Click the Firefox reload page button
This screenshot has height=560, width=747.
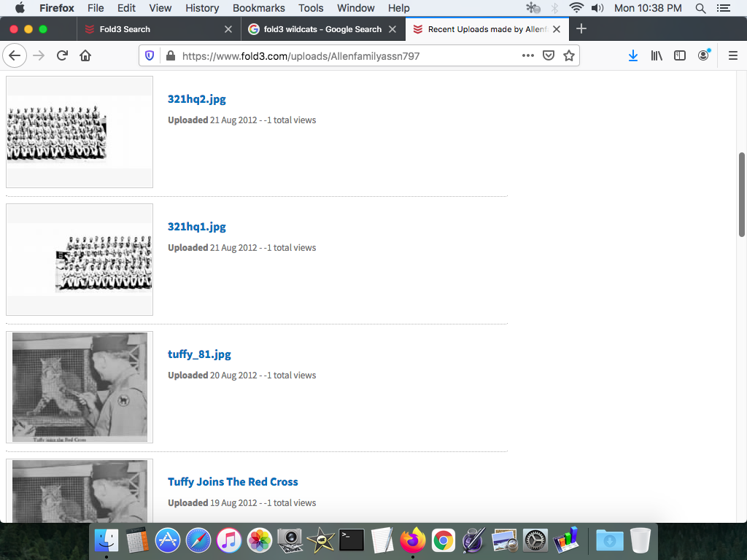63,55
